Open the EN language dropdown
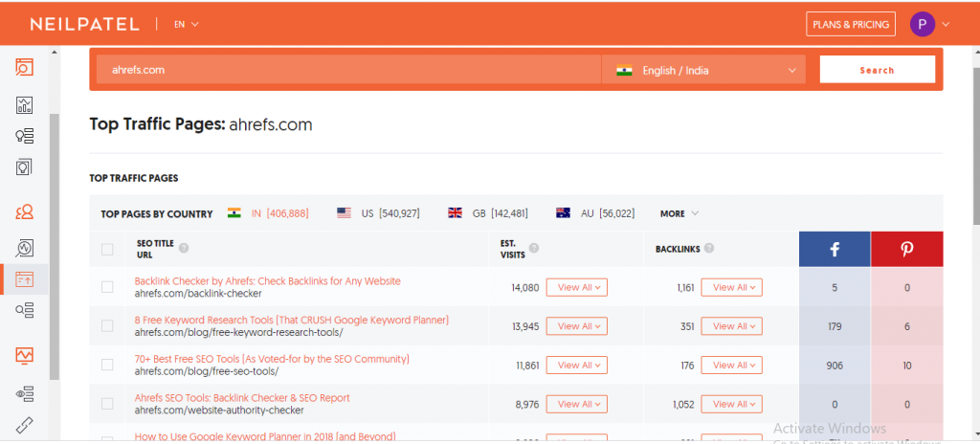This screenshot has width=980, height=444. (187, 24)
